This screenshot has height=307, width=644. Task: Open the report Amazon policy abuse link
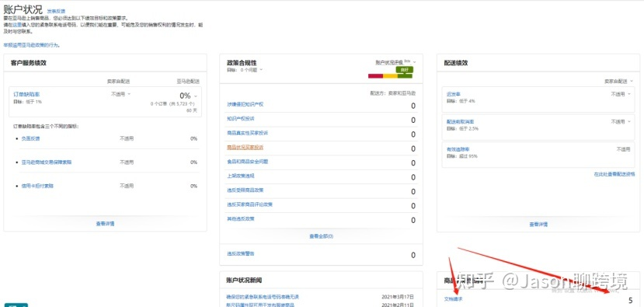coord(32,45)
